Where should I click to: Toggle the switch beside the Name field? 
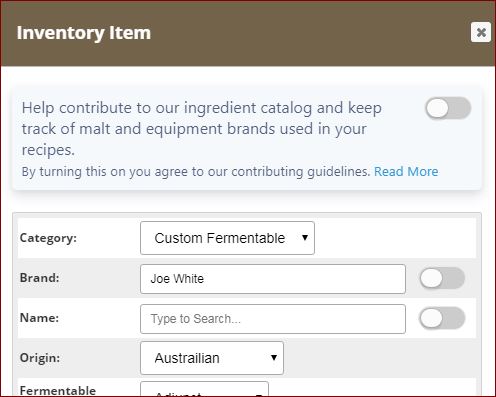click(442, 318)
